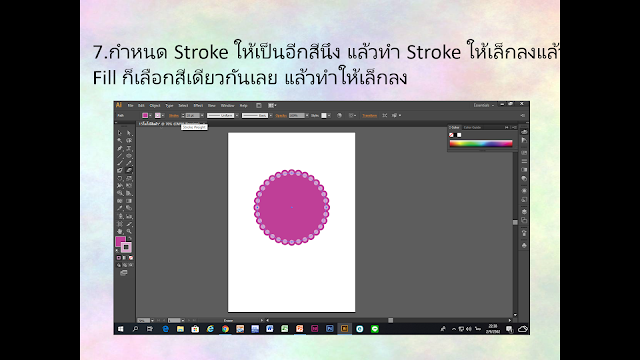Open the Color panel dock icon
Image resolution: width=640 pixels, height=360 pixels.
(524, 132)
